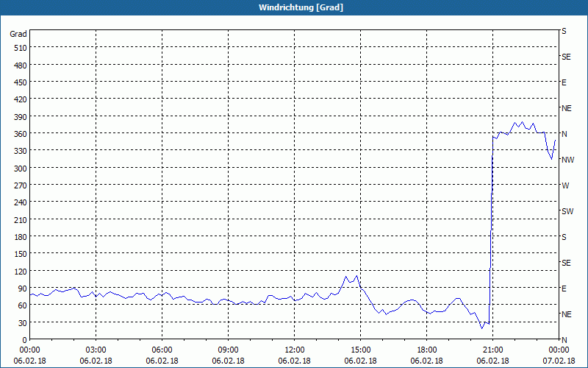Click the 00:00 label above date 07.02.18
588x368 pixels.
pos(559,350)
